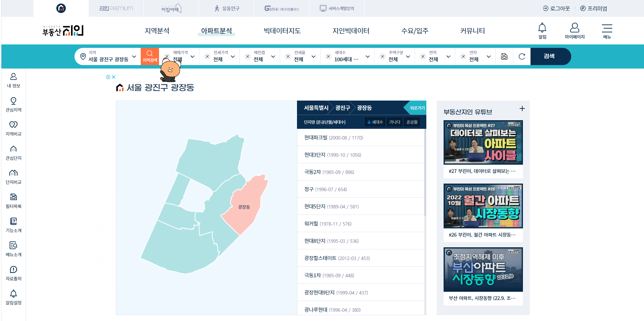Save the current filter settings
Screen dimensions: 644x321
pos(504,56)
